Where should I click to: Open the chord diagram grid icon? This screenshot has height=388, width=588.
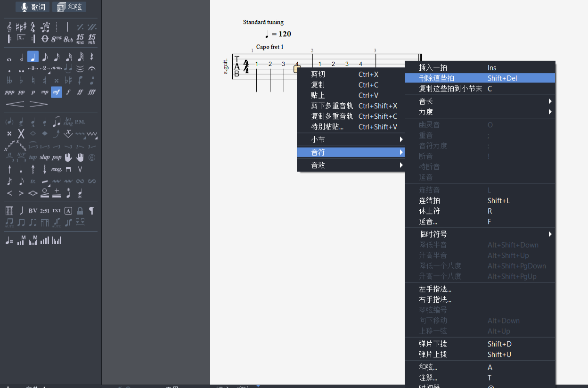(9, 210)
